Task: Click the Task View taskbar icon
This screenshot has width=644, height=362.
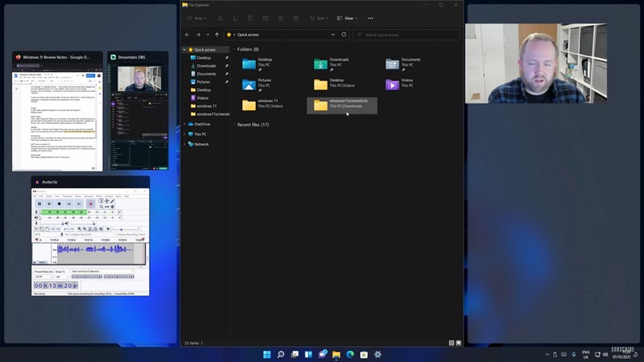Action: click(295, 354)
